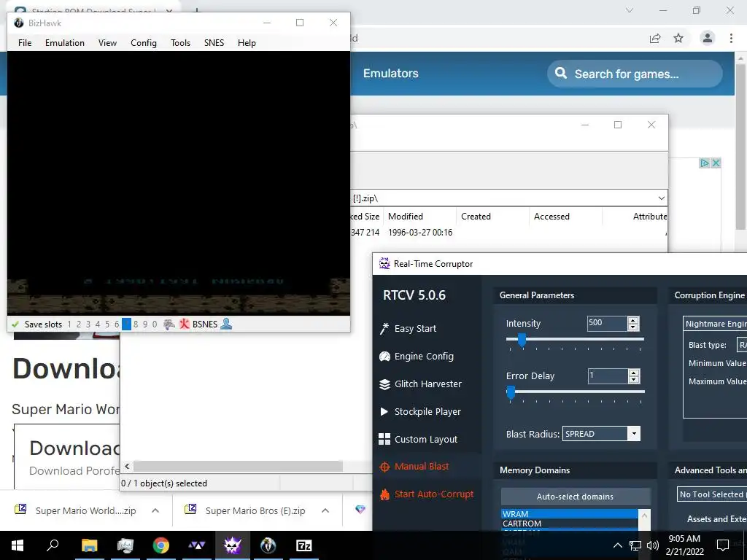Open Chrome from the taskbar
Viewport: 747px width, 560px height.
click(160, 545)
